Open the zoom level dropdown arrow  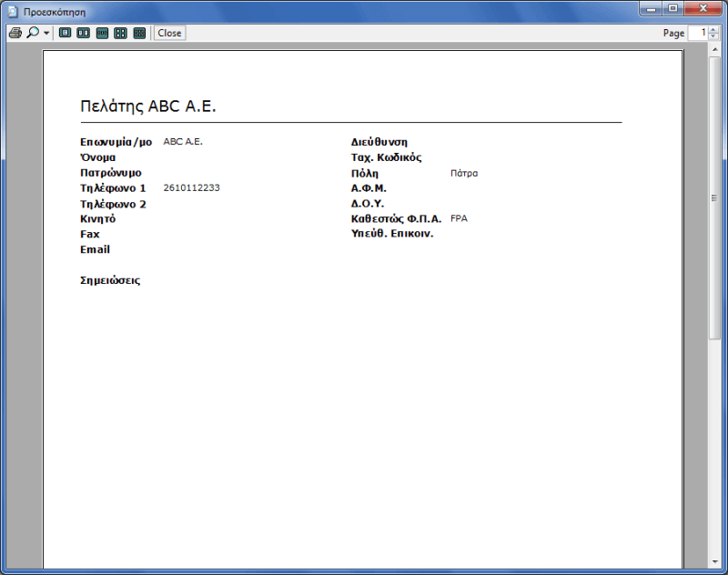[46, 33]
